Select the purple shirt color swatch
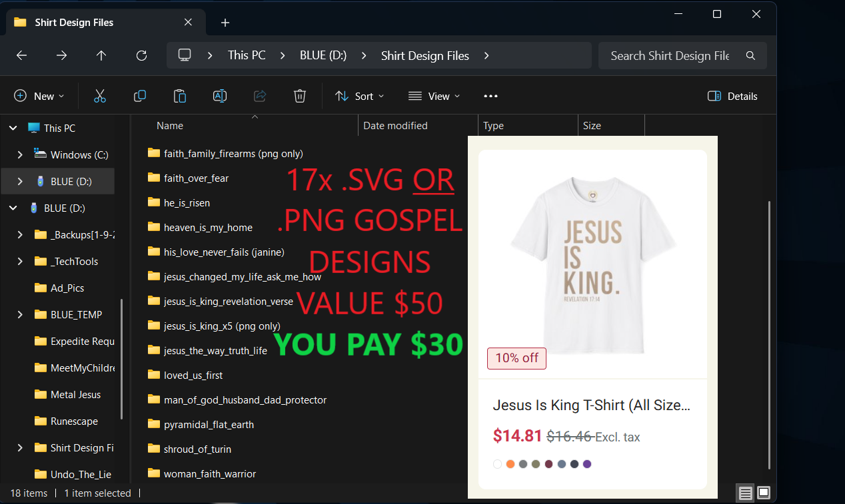Viewport: 845px width, 504px height. point(587,464)
